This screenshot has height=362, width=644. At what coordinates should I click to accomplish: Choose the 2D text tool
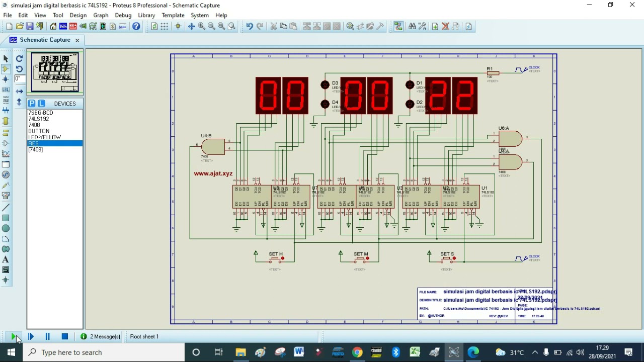click(x=6, y=259)
